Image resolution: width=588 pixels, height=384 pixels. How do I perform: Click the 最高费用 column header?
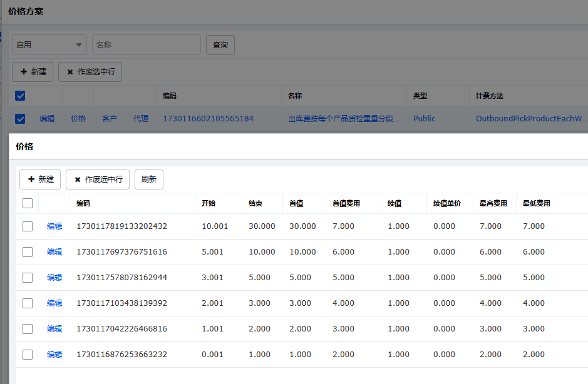click(x=493, y=203)
